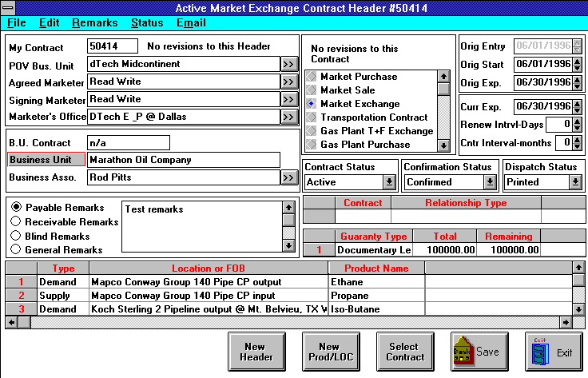Click the Location or FOB column header
This screenshot has width=588, height=378.
[209, 269]
